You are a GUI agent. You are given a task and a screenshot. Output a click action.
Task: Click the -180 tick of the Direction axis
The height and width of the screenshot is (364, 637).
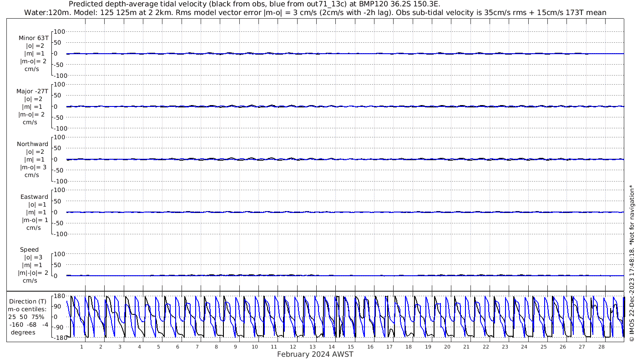(58, 338)
